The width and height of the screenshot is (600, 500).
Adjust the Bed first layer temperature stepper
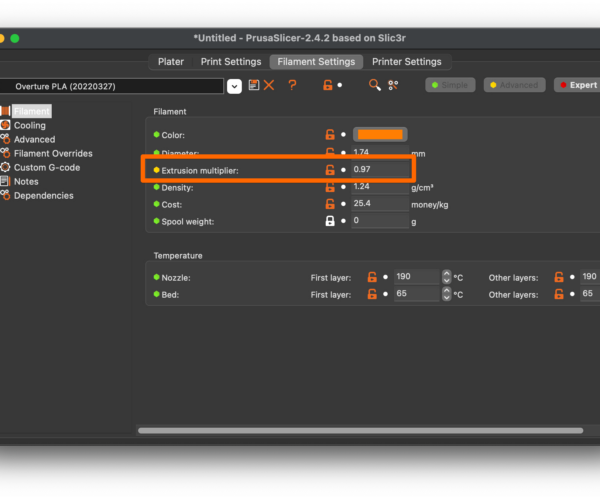pyautogui.click(x=446, y=294)
